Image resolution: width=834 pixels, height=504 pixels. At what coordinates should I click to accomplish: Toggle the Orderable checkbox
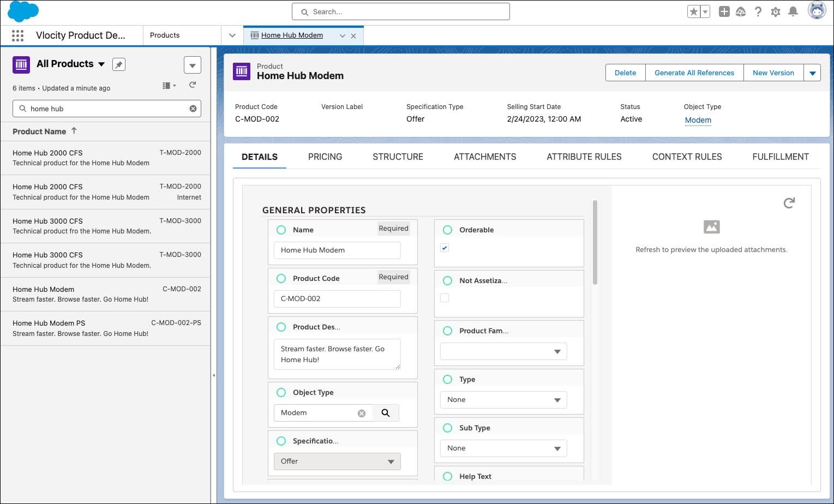coord(445,248)
